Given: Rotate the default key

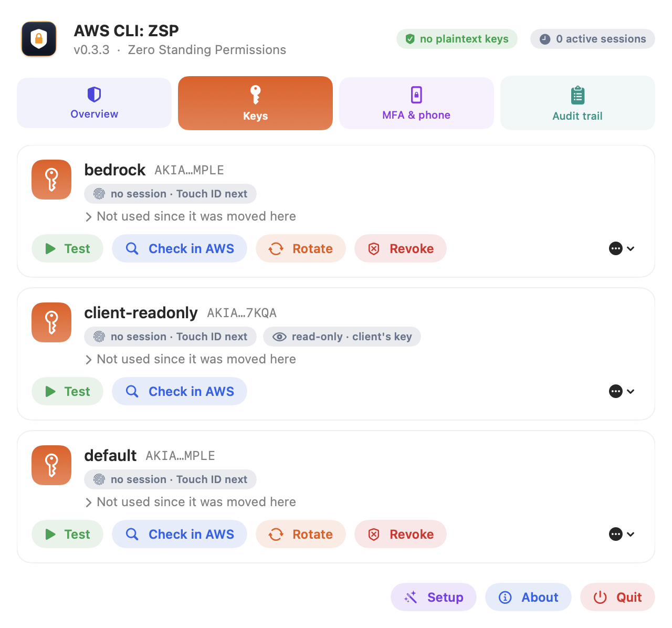Looking at the screenshot, I should 301,534.
